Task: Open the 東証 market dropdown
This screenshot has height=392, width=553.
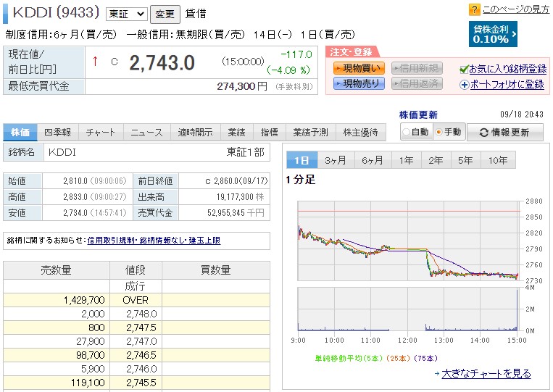Action: point(126,14)
